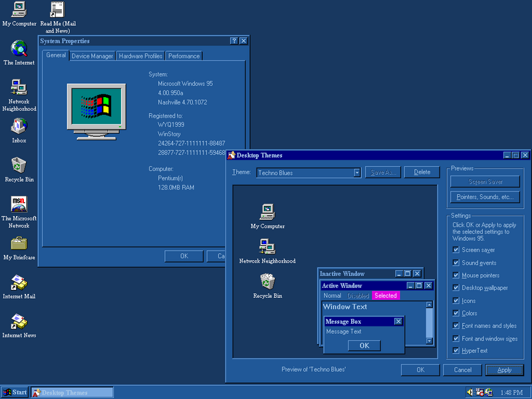The width and height of the screenshot is (532, 399).
Task: Click the volume icon in system tray
Action: [470, 392]
